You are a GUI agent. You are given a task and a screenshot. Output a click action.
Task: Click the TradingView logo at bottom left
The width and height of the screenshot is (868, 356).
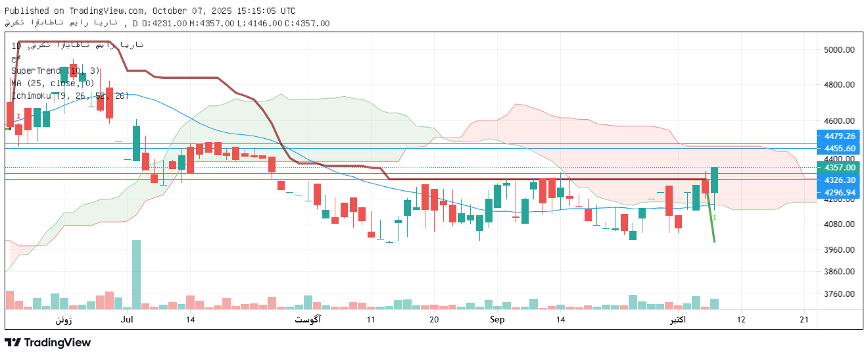click(x=47, y=342)
